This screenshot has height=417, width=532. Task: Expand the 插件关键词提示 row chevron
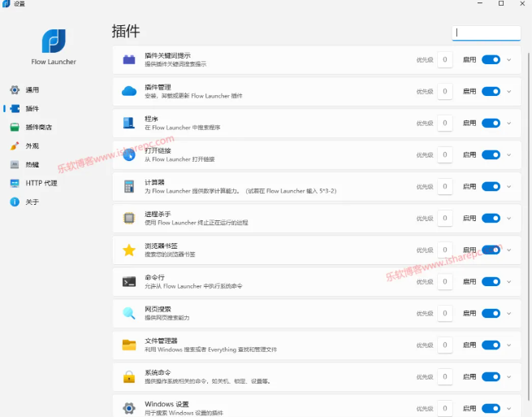[509, 60]
